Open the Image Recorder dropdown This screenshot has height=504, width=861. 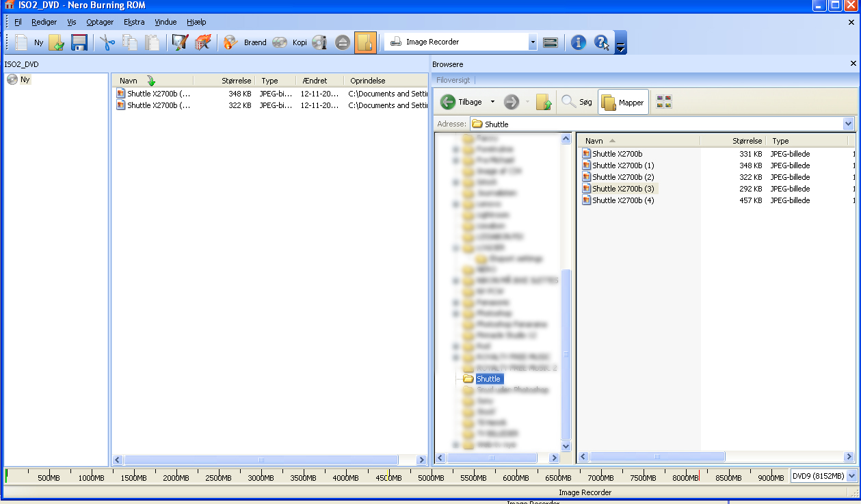pos(533,42)
